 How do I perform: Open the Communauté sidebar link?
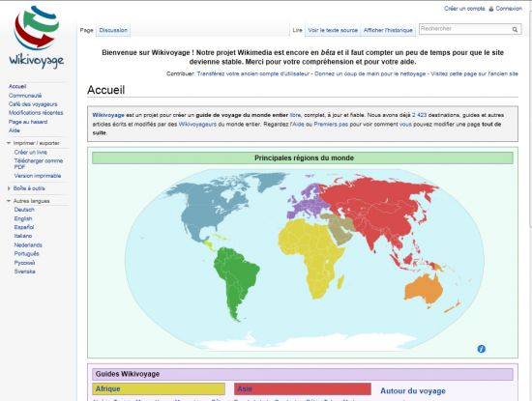(25, 96)
